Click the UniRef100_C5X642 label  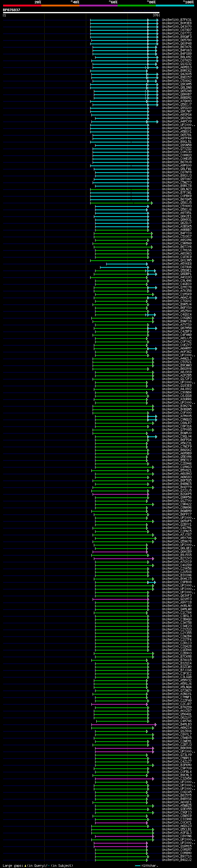176,81
